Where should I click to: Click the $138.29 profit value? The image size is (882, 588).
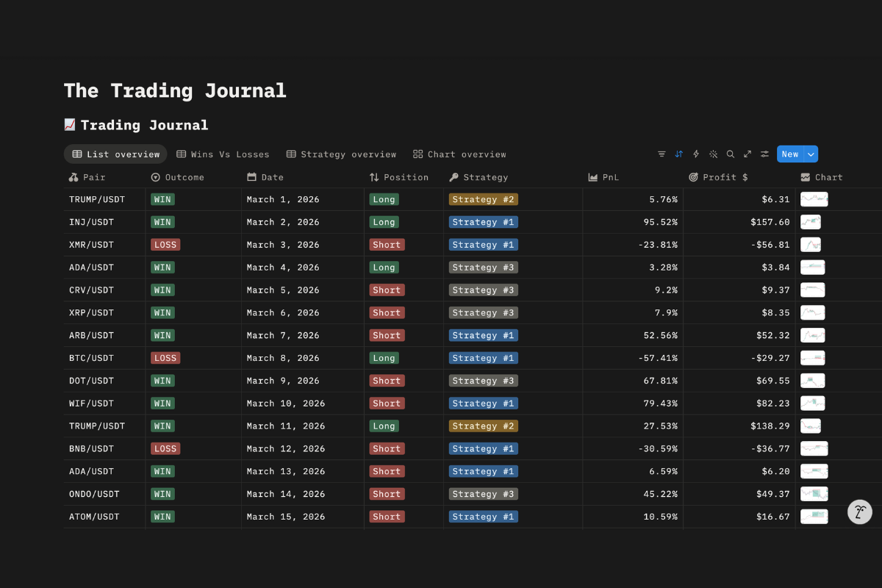[x=770, y=426]
